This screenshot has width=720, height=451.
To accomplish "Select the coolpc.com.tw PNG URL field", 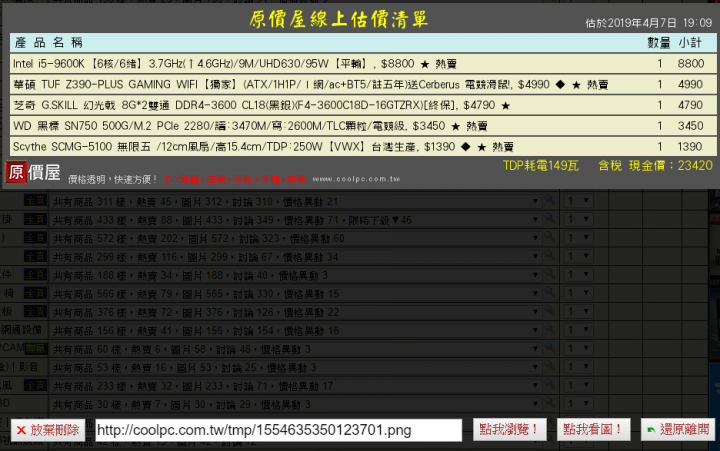I will (278, 430).
